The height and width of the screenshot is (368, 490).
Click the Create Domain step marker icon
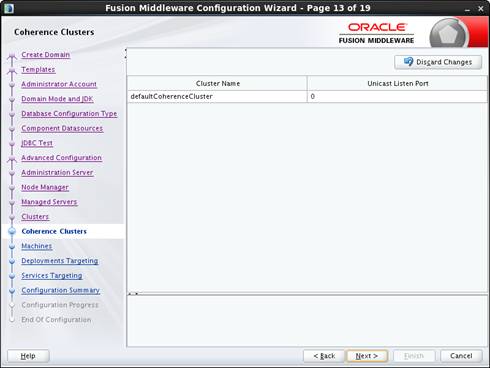(12, 56)
